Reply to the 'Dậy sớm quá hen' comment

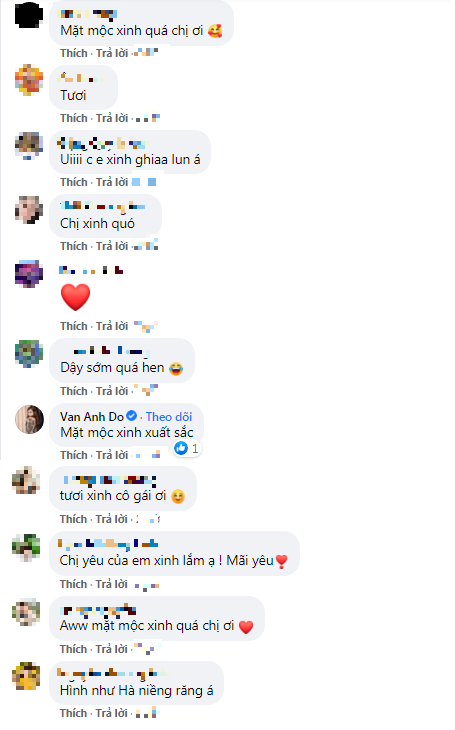pyautogui.click(x=112, y=391)
